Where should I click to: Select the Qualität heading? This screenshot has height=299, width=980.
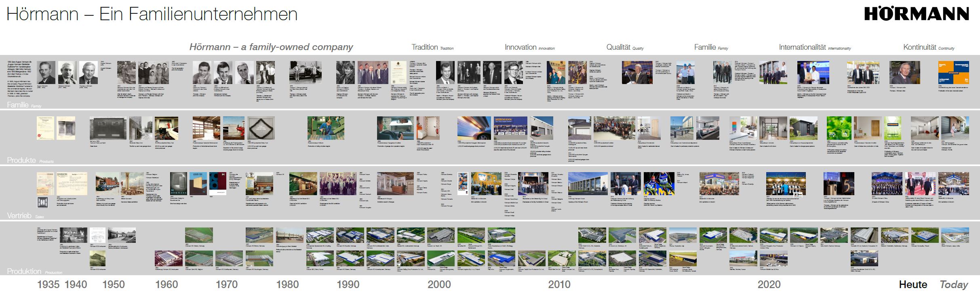coord(618,47)
